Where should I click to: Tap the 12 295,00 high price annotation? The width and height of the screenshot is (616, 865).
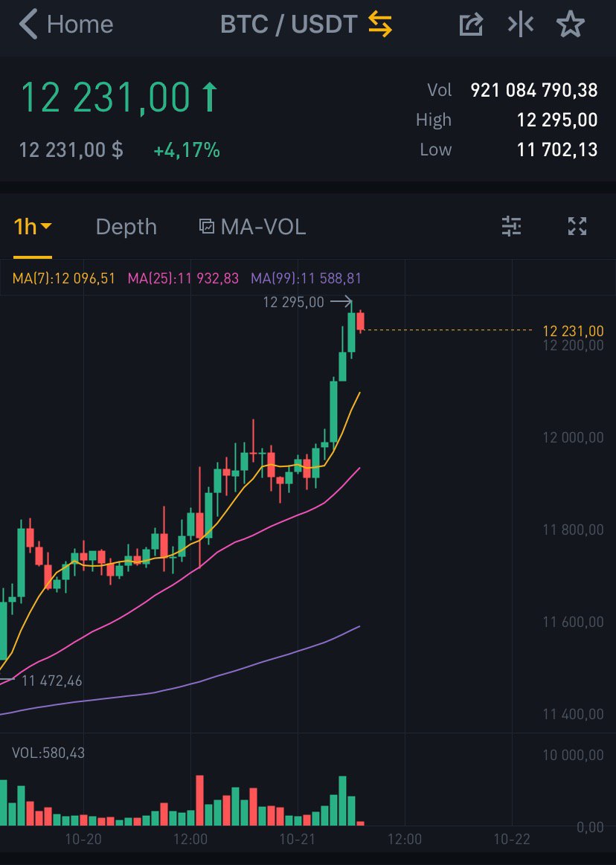[294, 302]
